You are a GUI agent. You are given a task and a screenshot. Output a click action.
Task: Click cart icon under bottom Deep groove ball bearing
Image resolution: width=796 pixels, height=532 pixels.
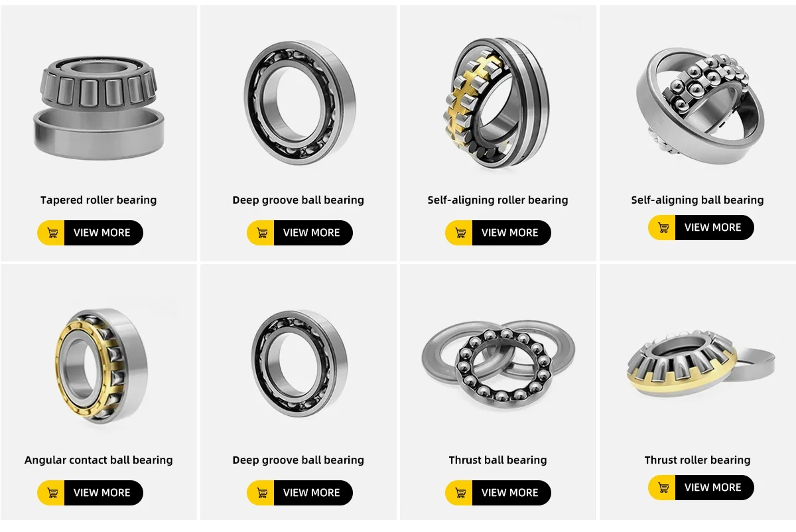coord(262,493)
